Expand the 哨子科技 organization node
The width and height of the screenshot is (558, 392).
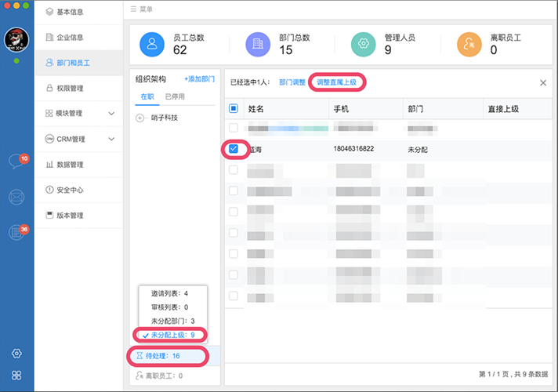tap(140, 118)
